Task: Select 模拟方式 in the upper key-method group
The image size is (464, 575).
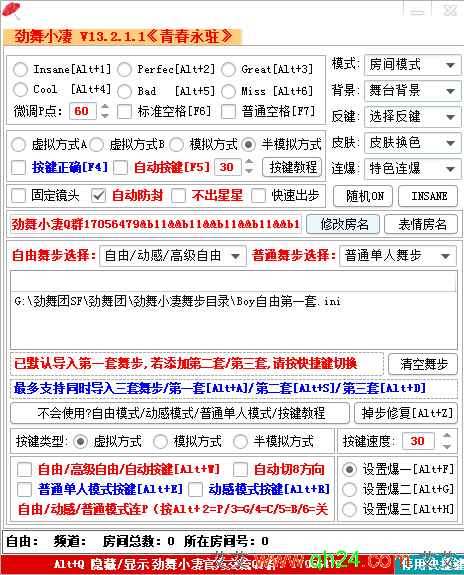Action: [176, 145]
